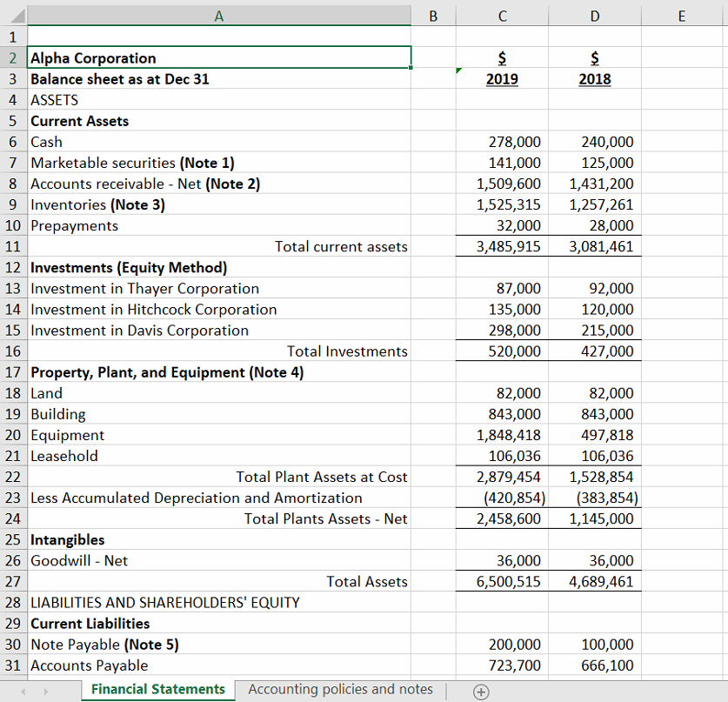Select row 1 by clicking its row number
The height and width of the screenshot is (702, 728).
pyautogui.click(x=13, y=37)
